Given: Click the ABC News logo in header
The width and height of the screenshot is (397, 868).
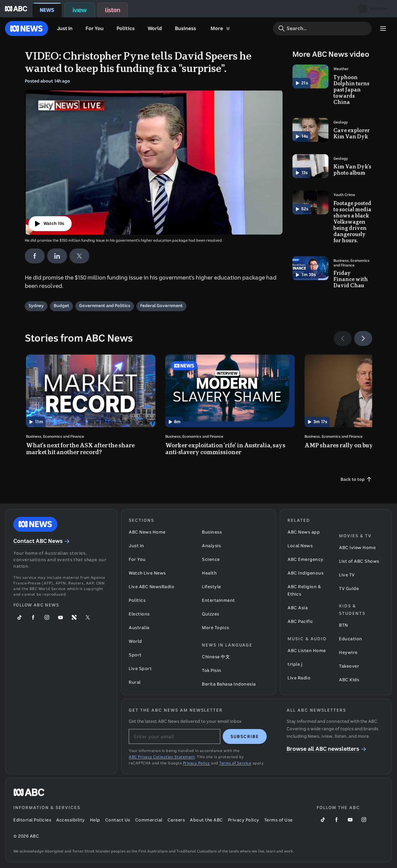Looking at the screenshot, I should (x=26, y=29).
